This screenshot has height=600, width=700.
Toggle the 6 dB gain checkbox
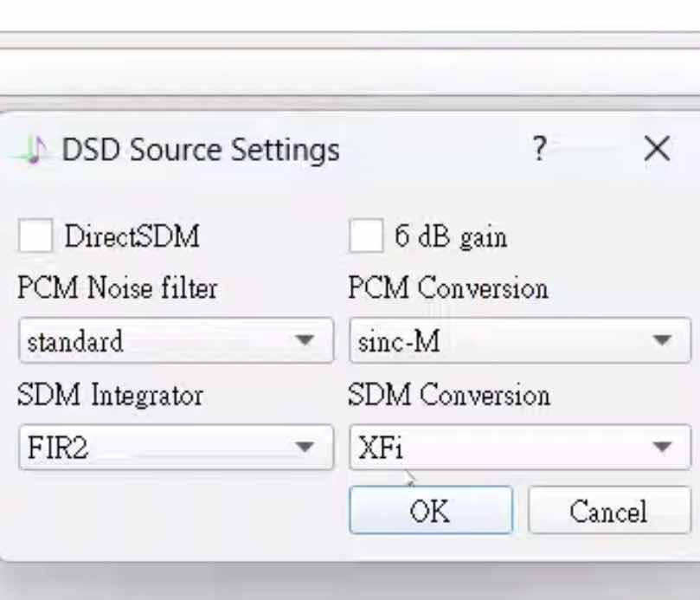pos(365,236)
